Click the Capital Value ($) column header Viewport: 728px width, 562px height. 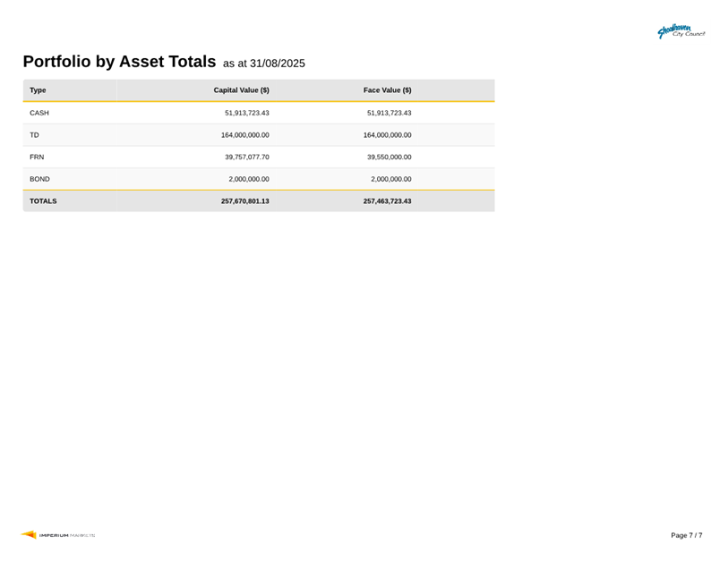click(241, 90)
